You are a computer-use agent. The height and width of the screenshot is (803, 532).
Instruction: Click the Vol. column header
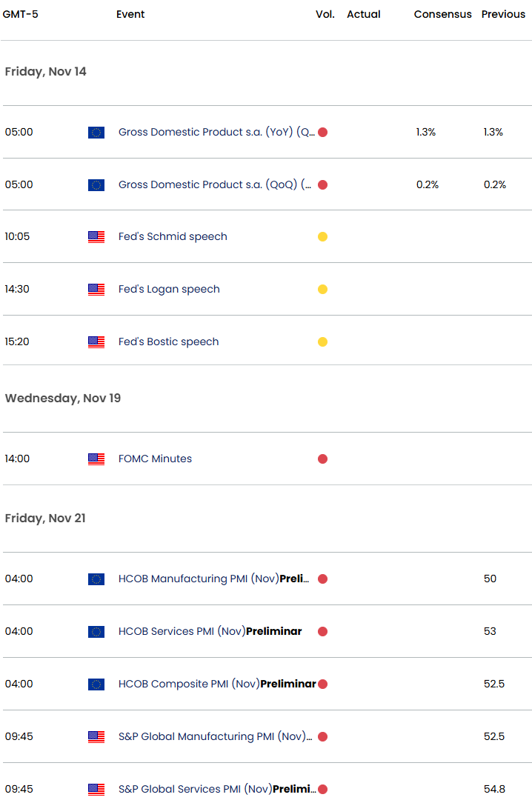point(325,15)
